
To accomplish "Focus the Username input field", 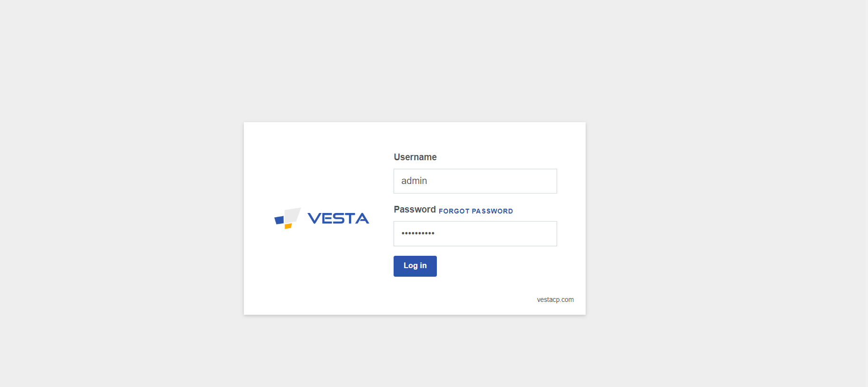I will 475,181.
